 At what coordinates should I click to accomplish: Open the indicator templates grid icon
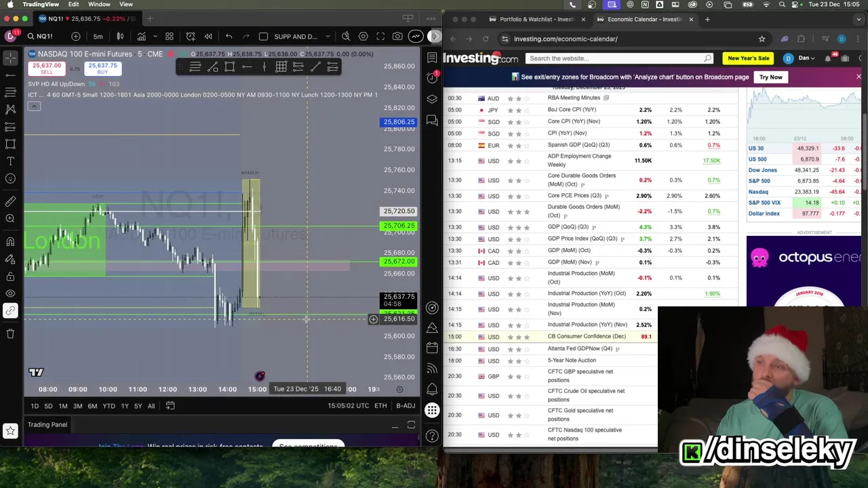coord(170,36)
